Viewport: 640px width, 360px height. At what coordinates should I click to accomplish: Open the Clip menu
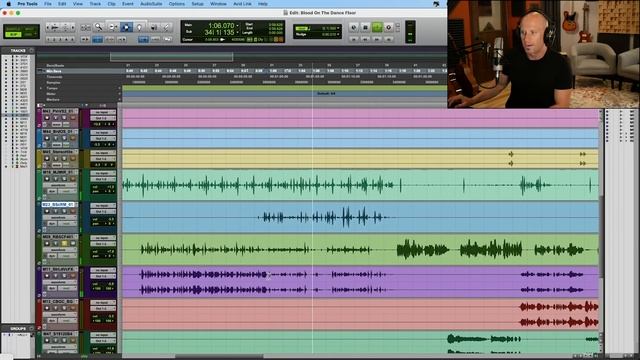click(x=111, y=4)
